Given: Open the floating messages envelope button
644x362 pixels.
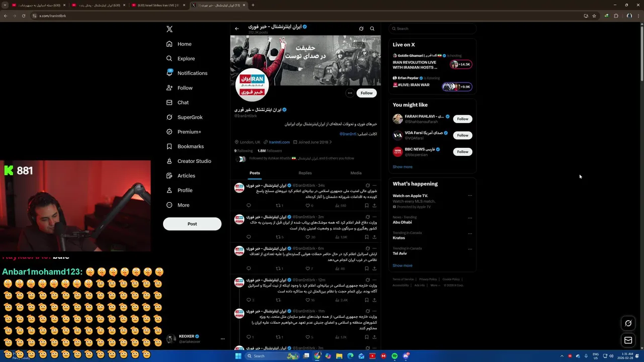Looking at the screenshot, I should [x=628, y=340].
